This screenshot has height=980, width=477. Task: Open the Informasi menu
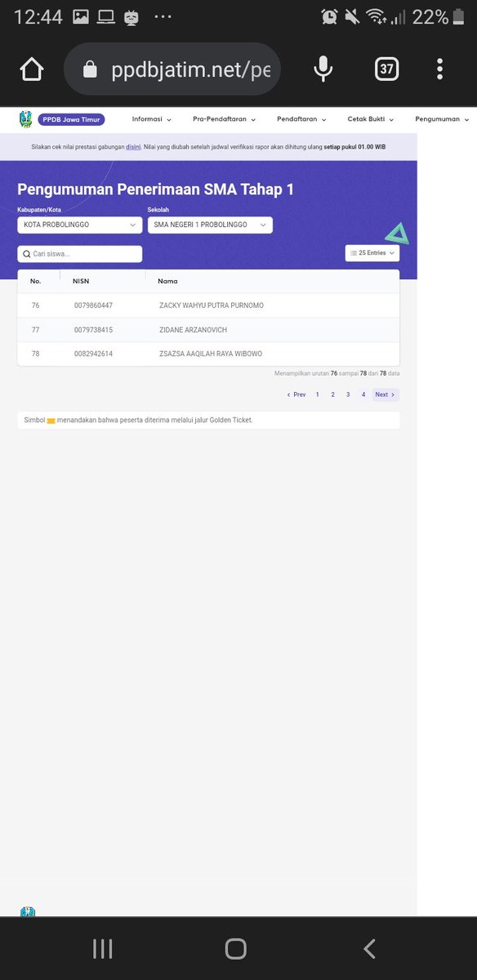click(x=151, y=119)
